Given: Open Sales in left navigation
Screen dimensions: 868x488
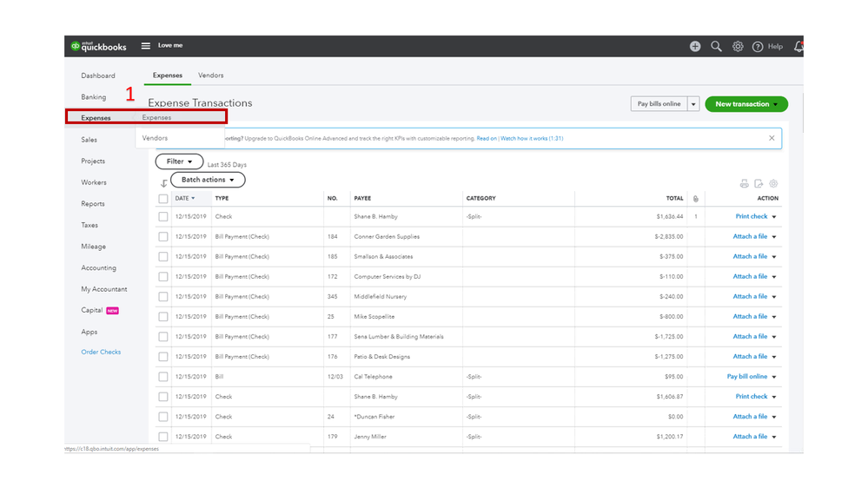Looking at the screenshot, I should pos(89,140).
